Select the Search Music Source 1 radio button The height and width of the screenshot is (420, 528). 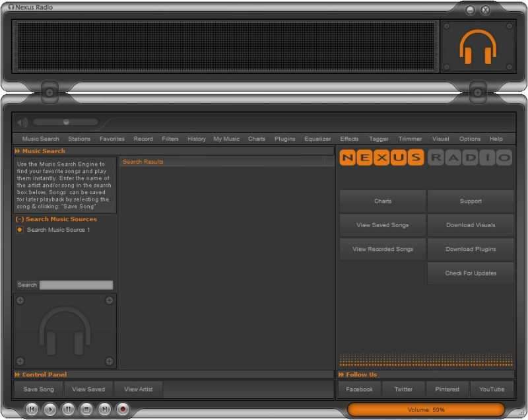(19, 230)
